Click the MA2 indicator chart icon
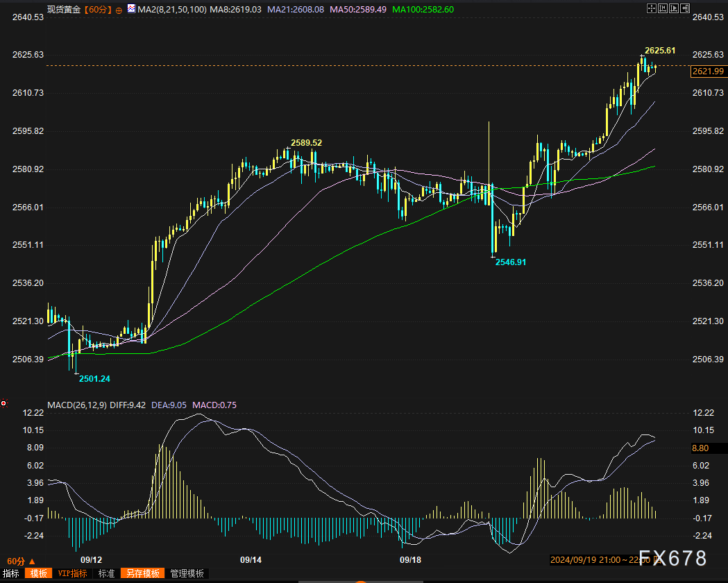This screenshot has width=728, height=583. (131, 9)
